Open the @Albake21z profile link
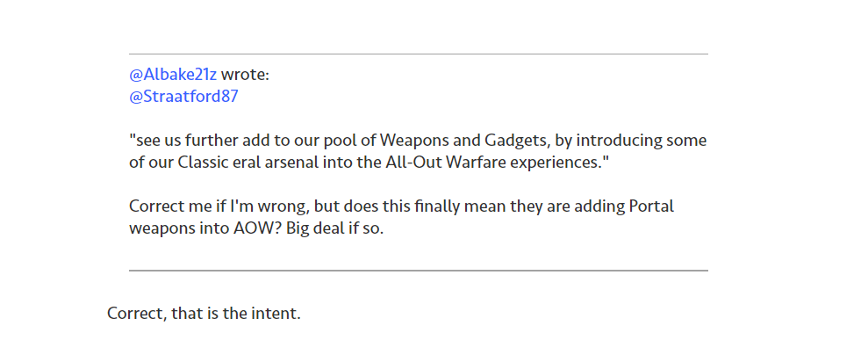The width and height of the screenshot is (868, 362). click(x=173, y=75)
